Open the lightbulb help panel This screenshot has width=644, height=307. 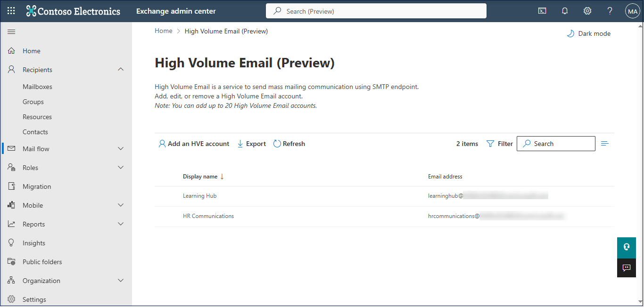pos(626,247)
